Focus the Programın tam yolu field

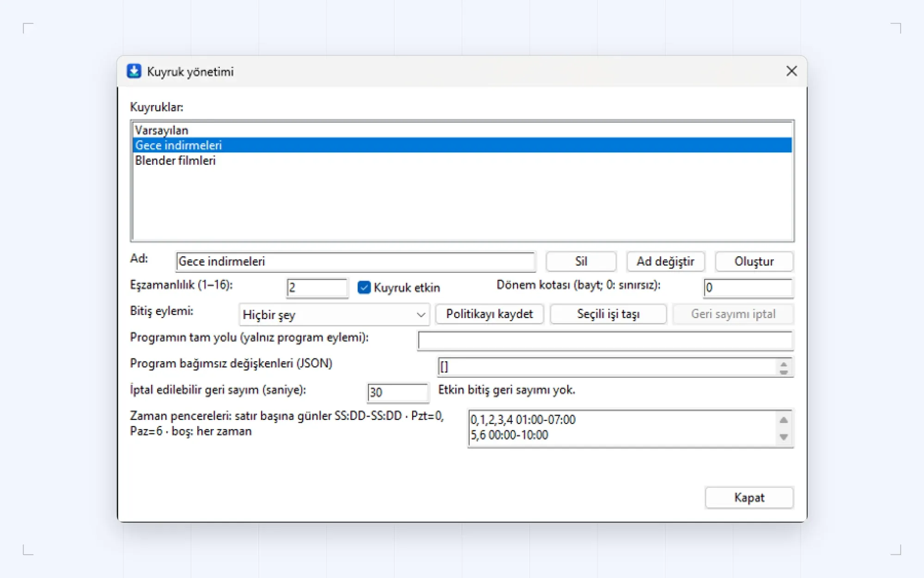(605, 341)
